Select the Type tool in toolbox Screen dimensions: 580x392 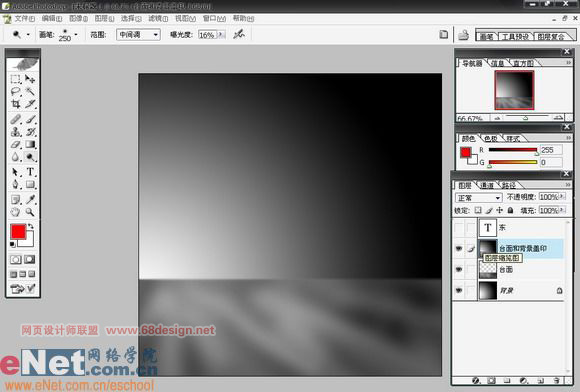(30, 172)
